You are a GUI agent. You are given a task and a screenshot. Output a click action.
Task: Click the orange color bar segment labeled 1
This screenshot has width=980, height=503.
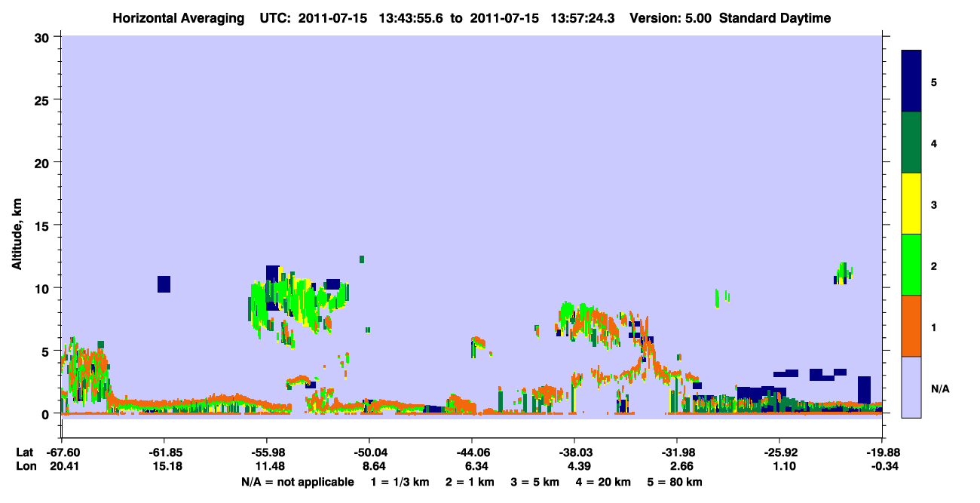point(911,326)
